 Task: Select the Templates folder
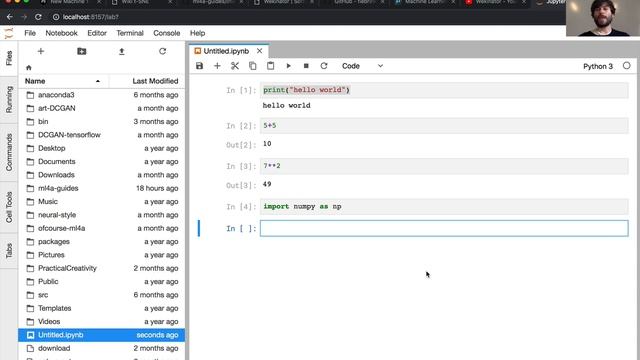pyautogui.click(x=101, y=308)
